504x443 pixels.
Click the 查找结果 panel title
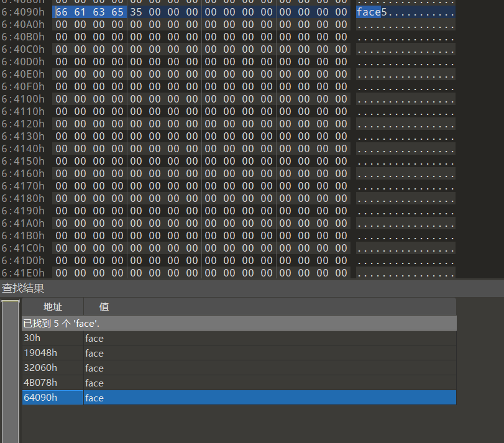pos(23,288)
